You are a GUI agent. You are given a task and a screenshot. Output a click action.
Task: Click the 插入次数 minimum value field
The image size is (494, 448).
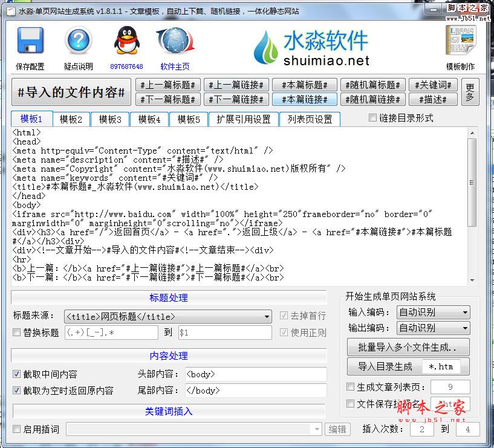pos(422,429)
